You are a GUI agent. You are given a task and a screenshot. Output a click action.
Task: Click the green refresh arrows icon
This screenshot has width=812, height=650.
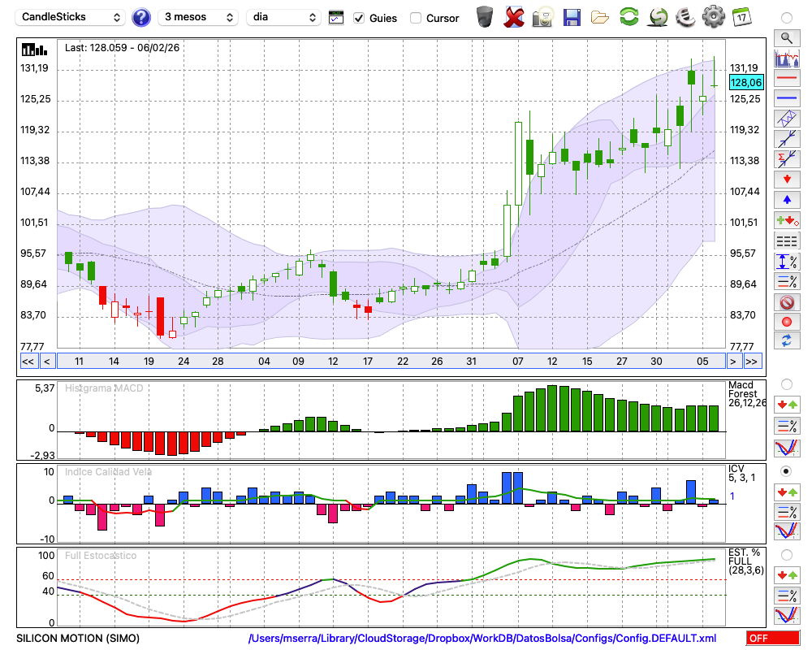pyautogui.click(x=628, y=16)
